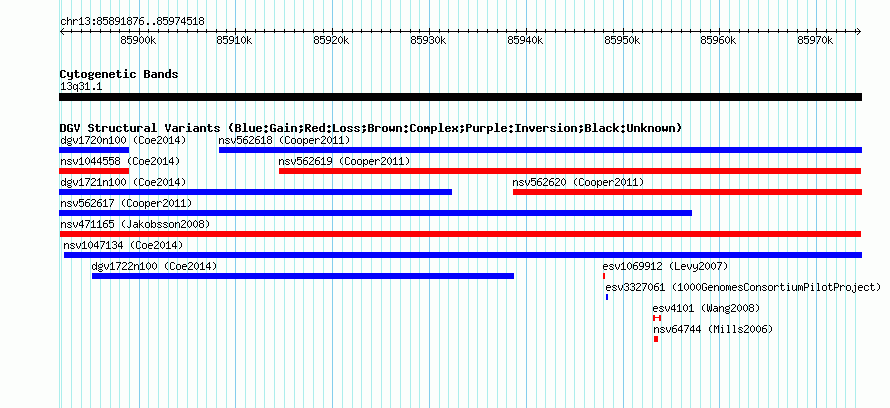
Task: Open the esv4101 (Wang2008) label
Action: (706, 308)
